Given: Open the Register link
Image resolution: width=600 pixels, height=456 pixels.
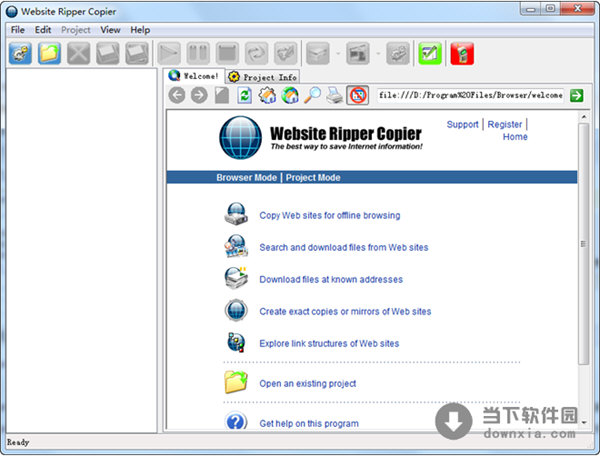Looking at the screenshot, I should pyautogui.click(x=505, y=124).
